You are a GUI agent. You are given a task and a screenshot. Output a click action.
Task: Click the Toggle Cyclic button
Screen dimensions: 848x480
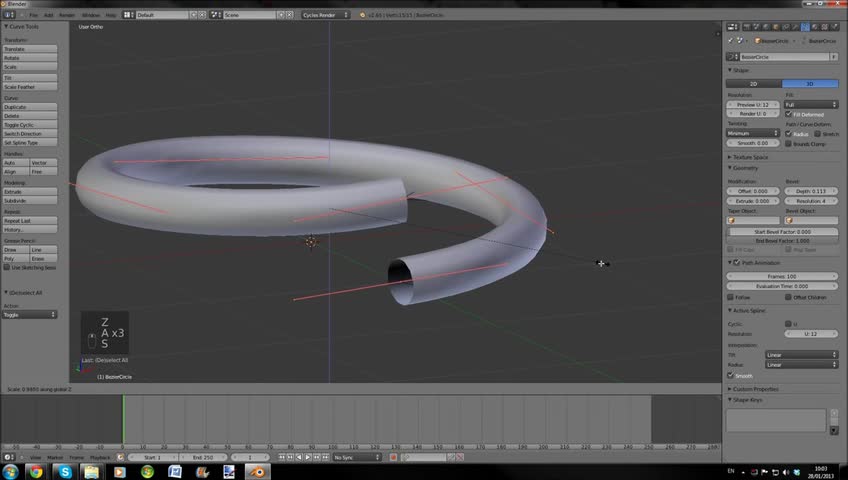[30, 125]
